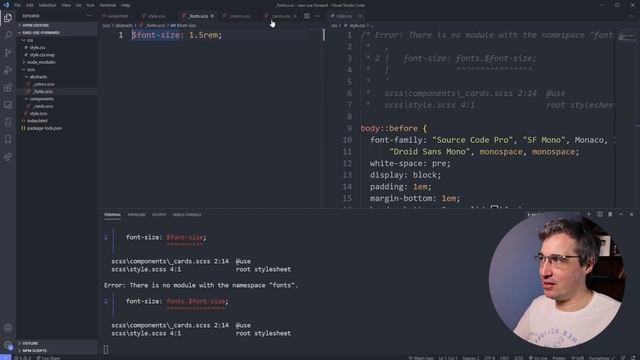Image resolution: width=640 pixels, height=360 pixels.
Task: Select the Problems panel tab
Action: coord(136,215)
